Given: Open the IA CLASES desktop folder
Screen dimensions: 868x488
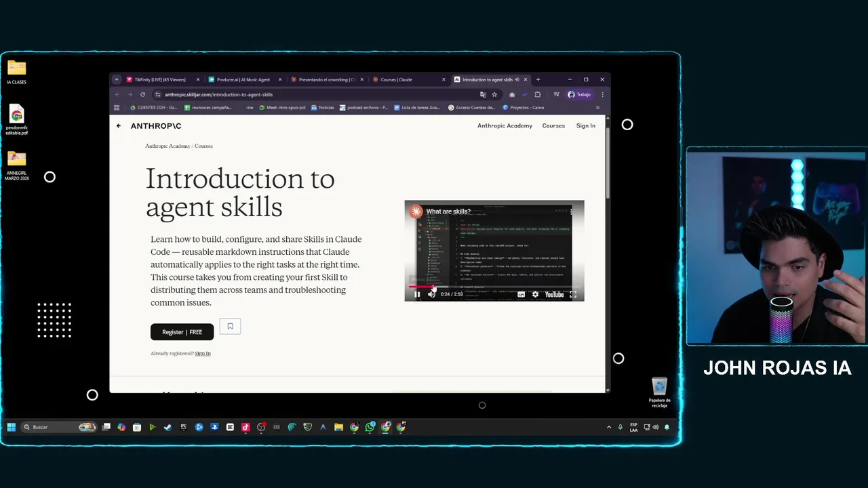Looking at the screenshot, I should [x=16, y=73].
